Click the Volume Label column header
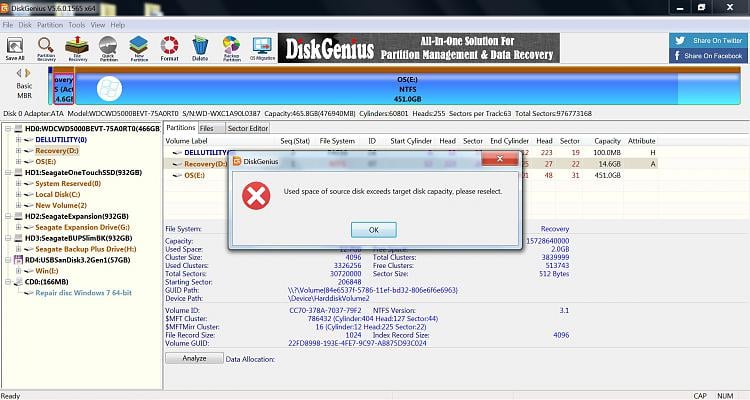This screenshot has width=750, height=400. click(x=186, y=141)
